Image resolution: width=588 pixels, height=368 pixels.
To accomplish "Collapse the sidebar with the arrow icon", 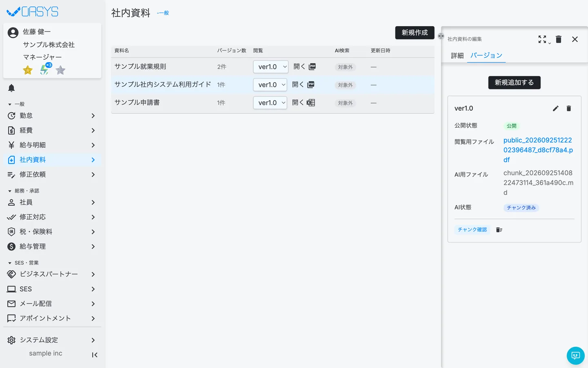I will tap(95, 355).
